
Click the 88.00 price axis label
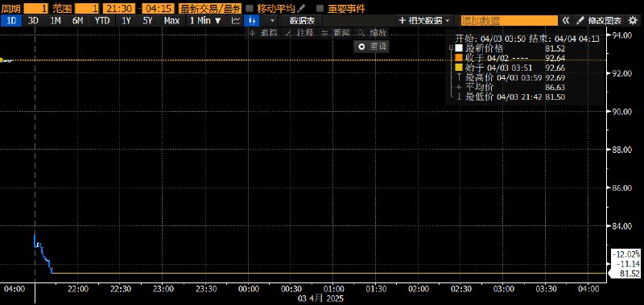pyautogui.click(x=621, y=150)
